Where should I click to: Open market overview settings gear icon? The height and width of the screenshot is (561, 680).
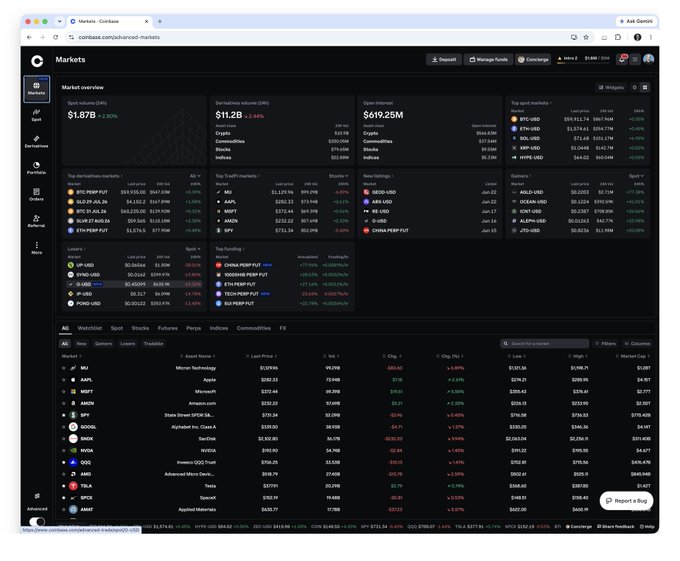(634, 88)
